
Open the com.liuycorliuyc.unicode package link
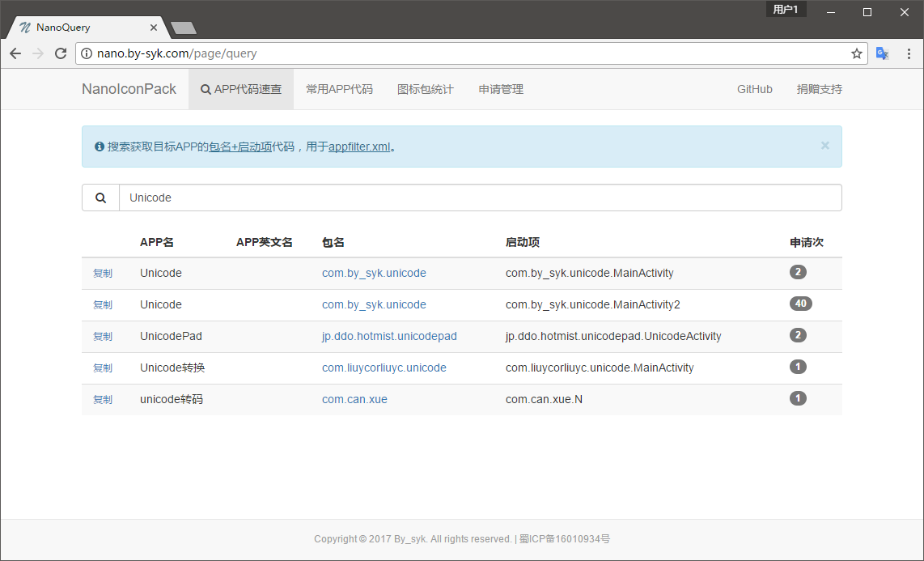(x=384, y=368)
